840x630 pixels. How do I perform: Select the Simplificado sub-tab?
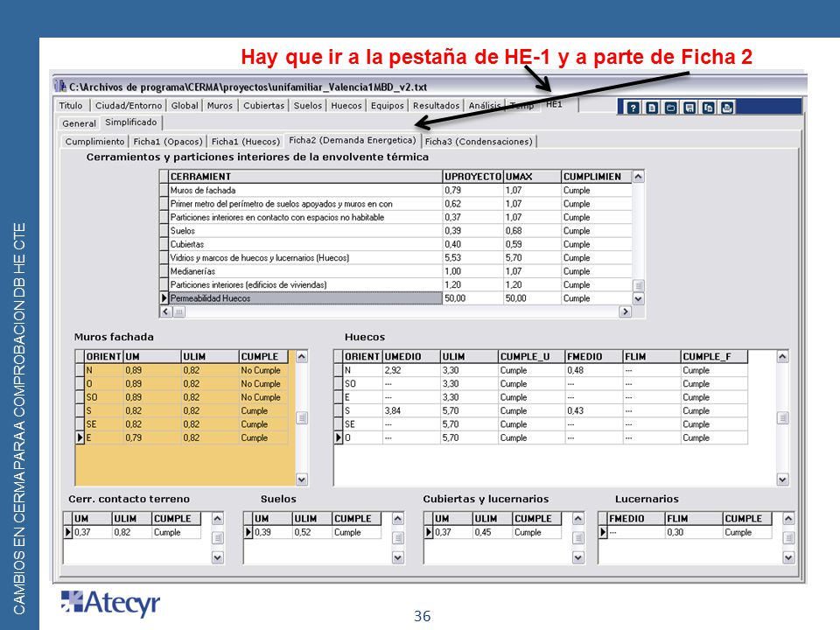[x=131, y=122]
